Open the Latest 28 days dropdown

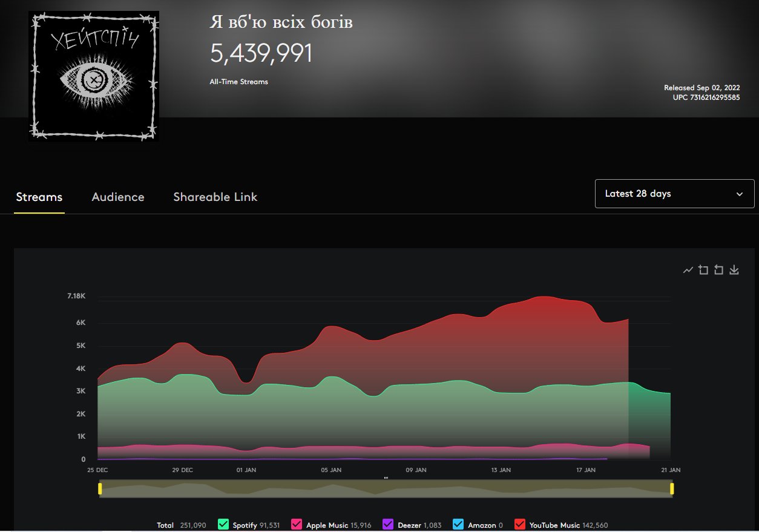pos(674,194)
